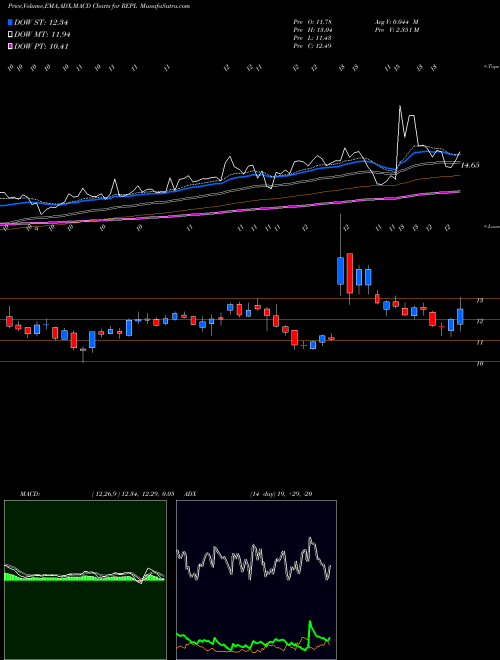Click the 14.65 price label on EMA chart
500x660 pixels.
(x=470, y=165)
